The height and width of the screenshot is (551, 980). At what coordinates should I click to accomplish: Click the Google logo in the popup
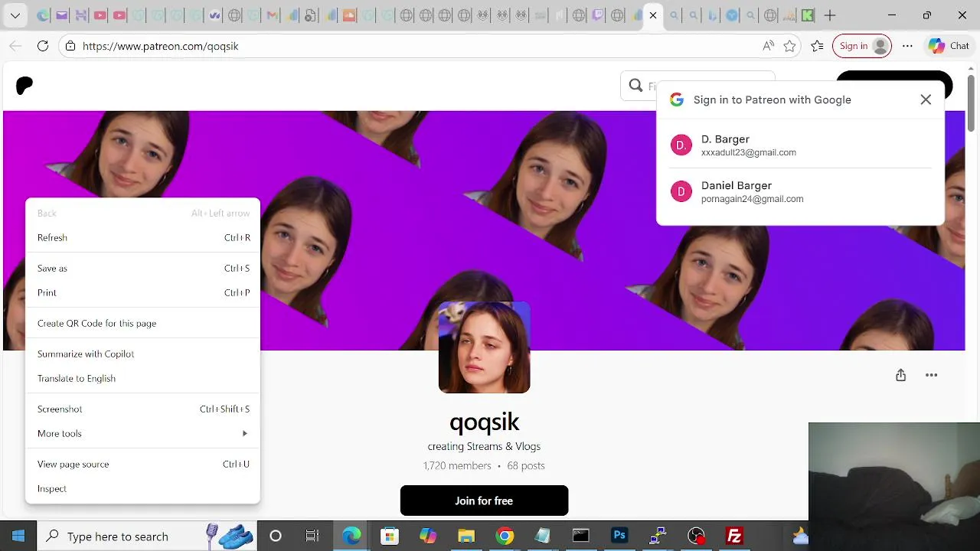pyautogui.click(x=676, y=99)
